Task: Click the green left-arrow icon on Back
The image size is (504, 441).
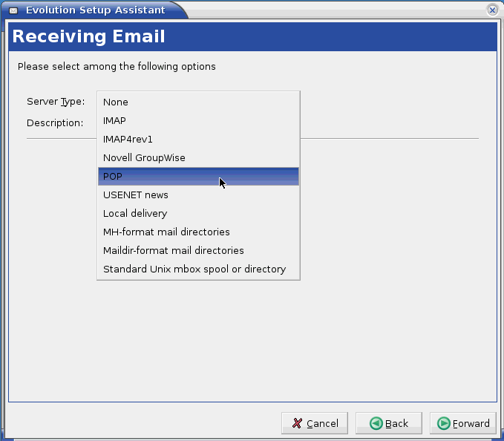Action: click(376, 423)
